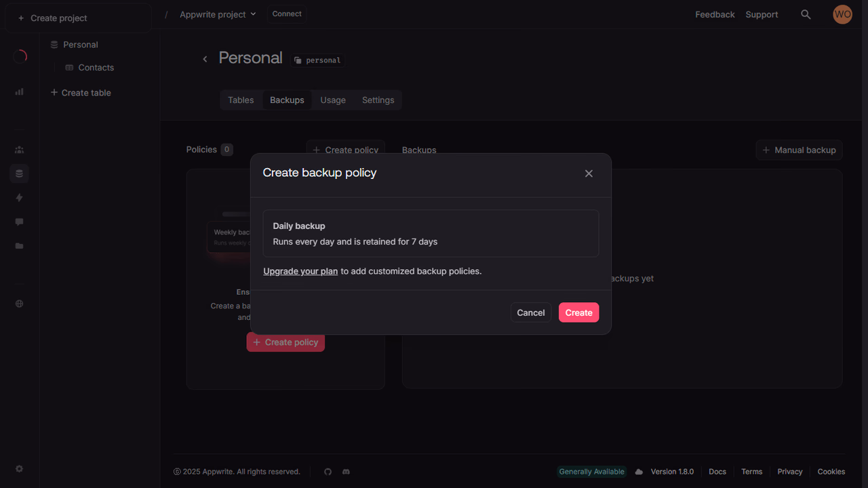Open the Overview chart icon in sidebar
The width and height of the screenshot is (868, 488).
[x=19, y=91]
